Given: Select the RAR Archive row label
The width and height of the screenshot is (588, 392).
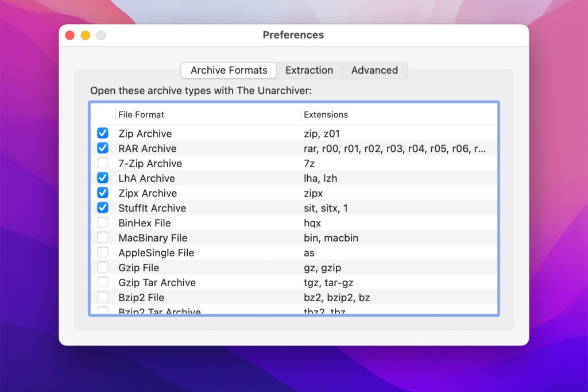Looking at the screenshot, I should click(x=148, y=149).
